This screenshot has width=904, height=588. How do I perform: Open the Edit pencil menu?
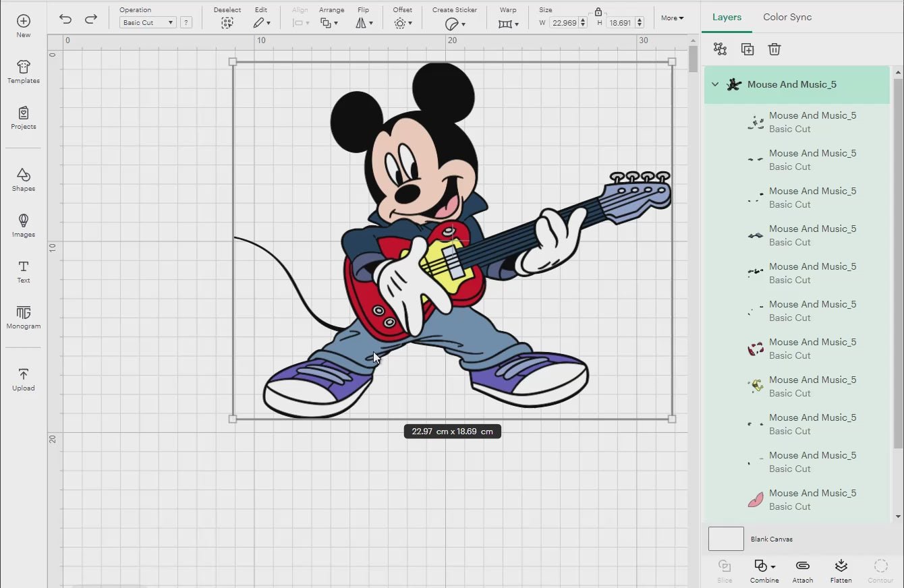click(x=261, y=23)
